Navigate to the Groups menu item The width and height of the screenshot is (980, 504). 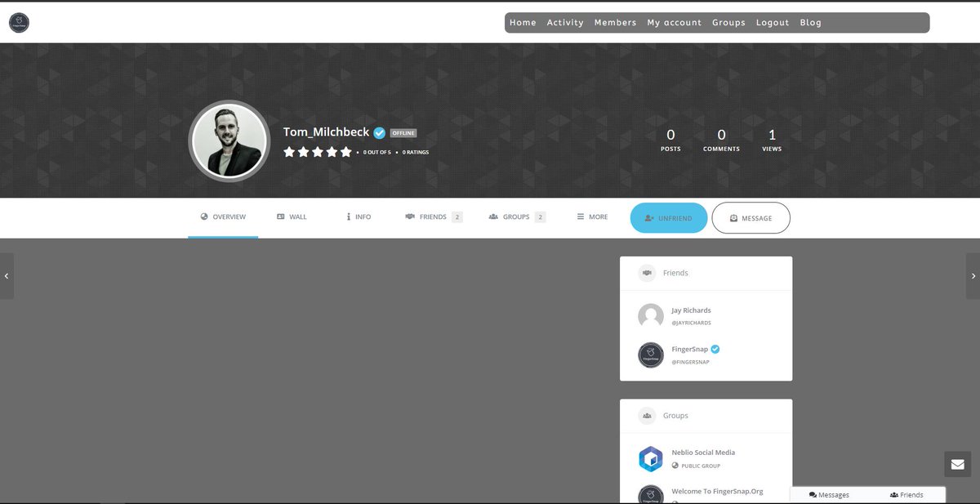(728, 23)
